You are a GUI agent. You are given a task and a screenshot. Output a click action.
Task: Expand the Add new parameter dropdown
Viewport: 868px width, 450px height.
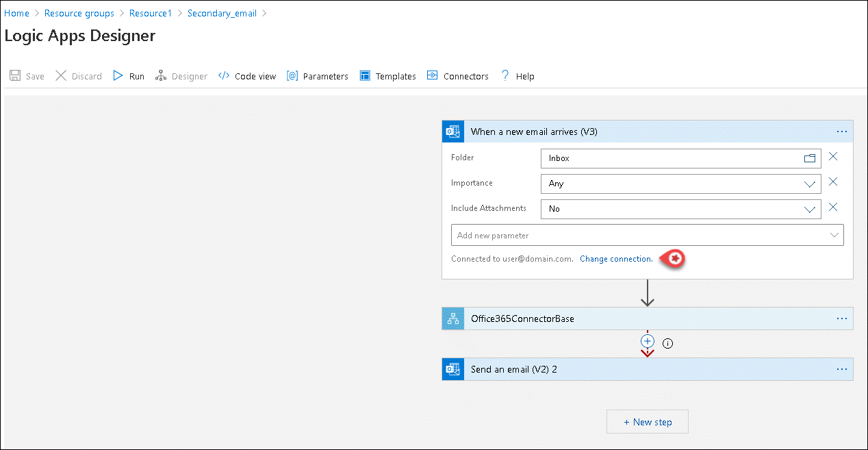[x=834, y=235]
